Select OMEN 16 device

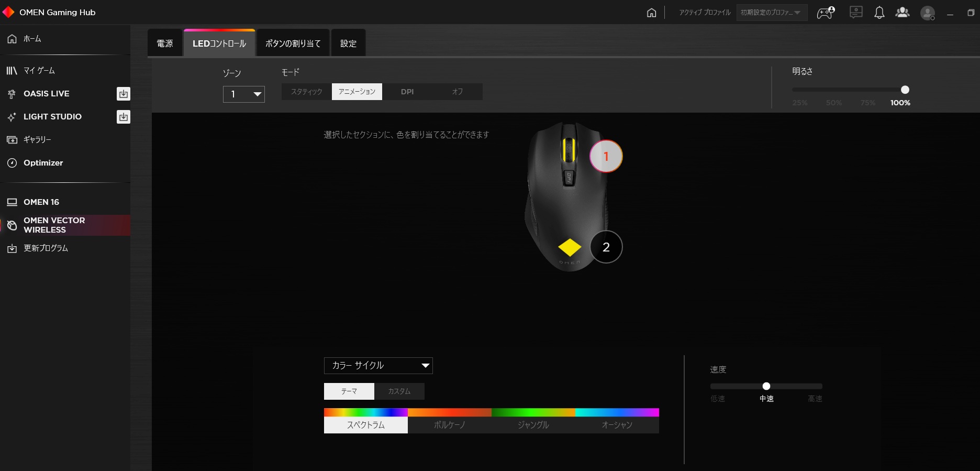pos(65,202)
